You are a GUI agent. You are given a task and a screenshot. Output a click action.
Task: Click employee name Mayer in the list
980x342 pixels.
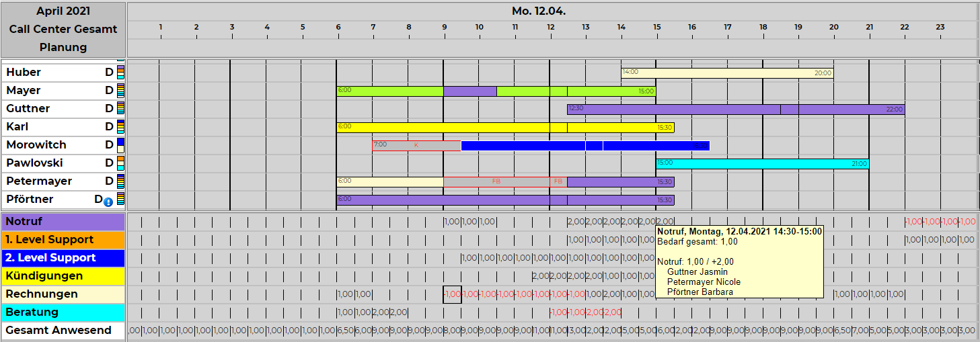pyautogui.click(x=24, y=91)
